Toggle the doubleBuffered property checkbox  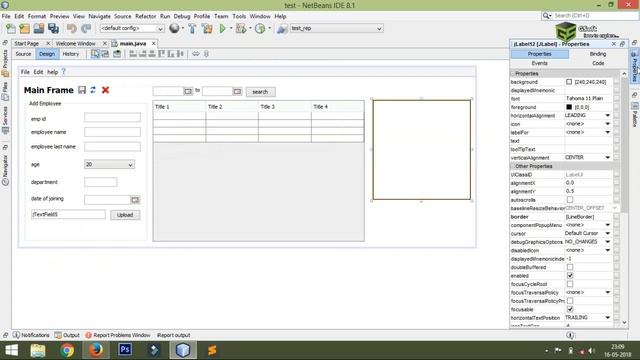click(570, 267)
